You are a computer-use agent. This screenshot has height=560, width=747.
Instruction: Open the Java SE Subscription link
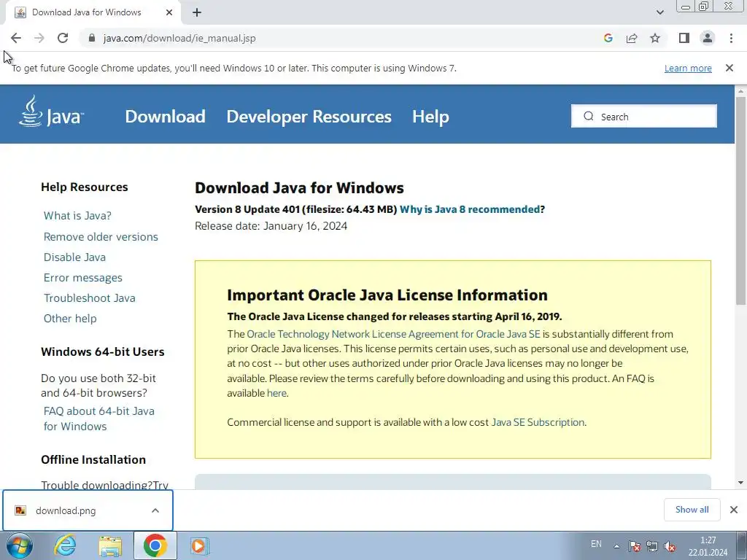tap(538, 422)
